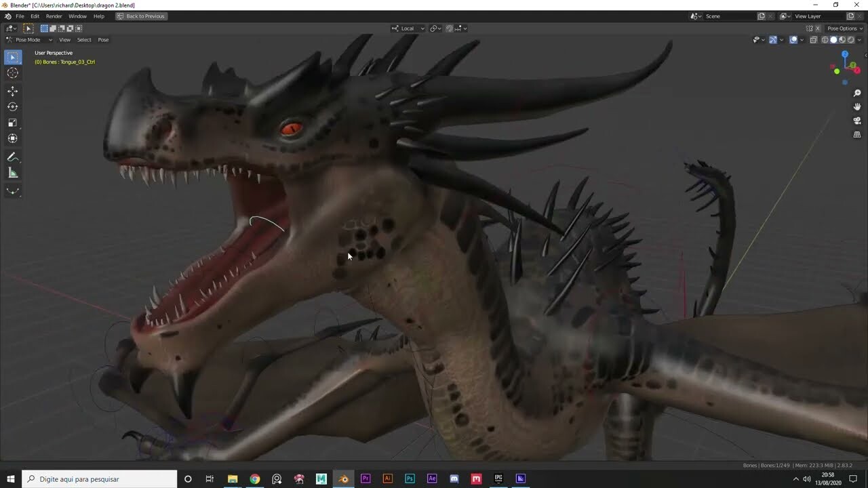
Task: Enable the snapping magnet icon
Action: pos(450,28)
